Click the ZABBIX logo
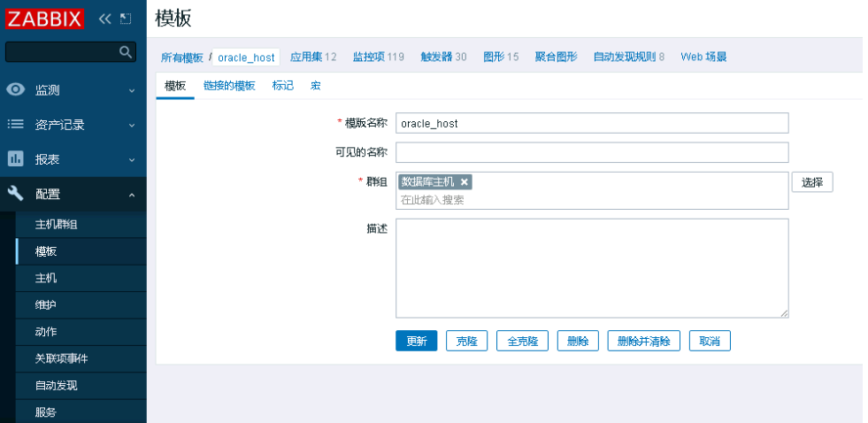Viewport: 868px width, 423px height. tap(45, 19)
